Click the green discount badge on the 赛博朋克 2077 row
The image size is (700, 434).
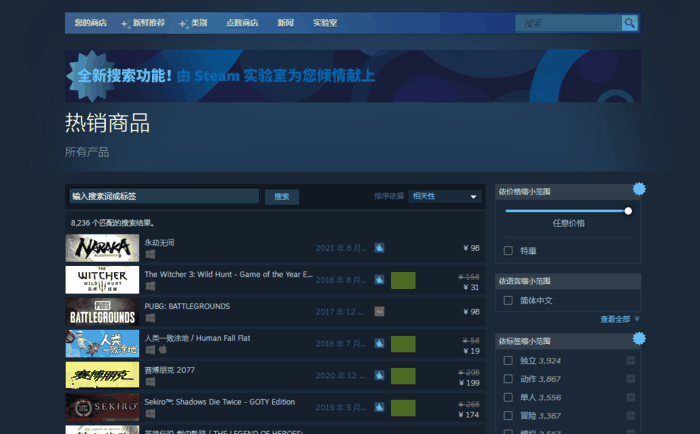(403, 376)
